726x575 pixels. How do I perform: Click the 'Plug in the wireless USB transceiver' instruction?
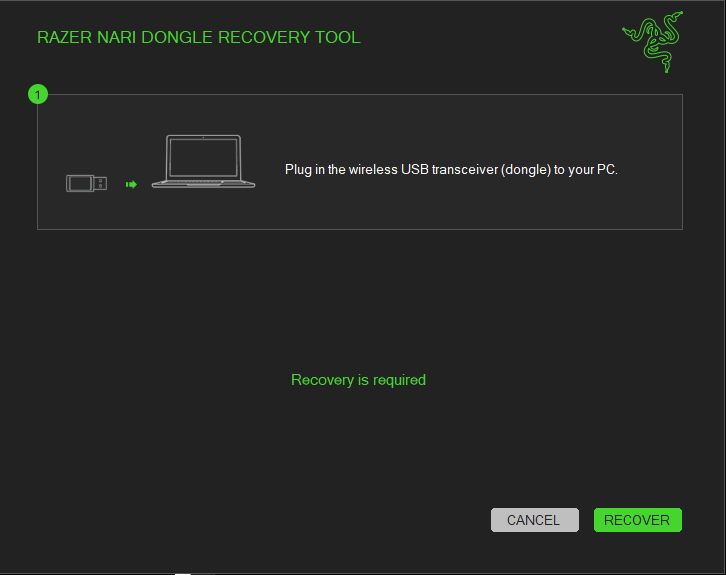[451, 169]
